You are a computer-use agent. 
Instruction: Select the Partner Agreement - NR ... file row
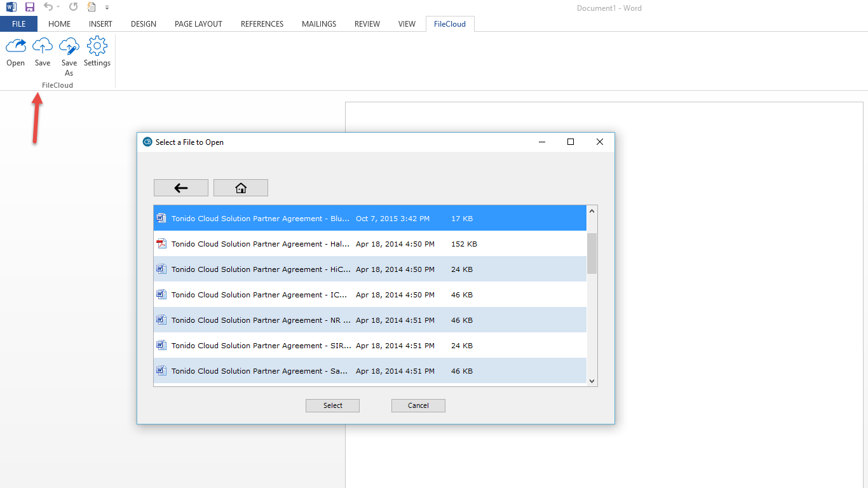pyautogui.click(x=370, y=320)
